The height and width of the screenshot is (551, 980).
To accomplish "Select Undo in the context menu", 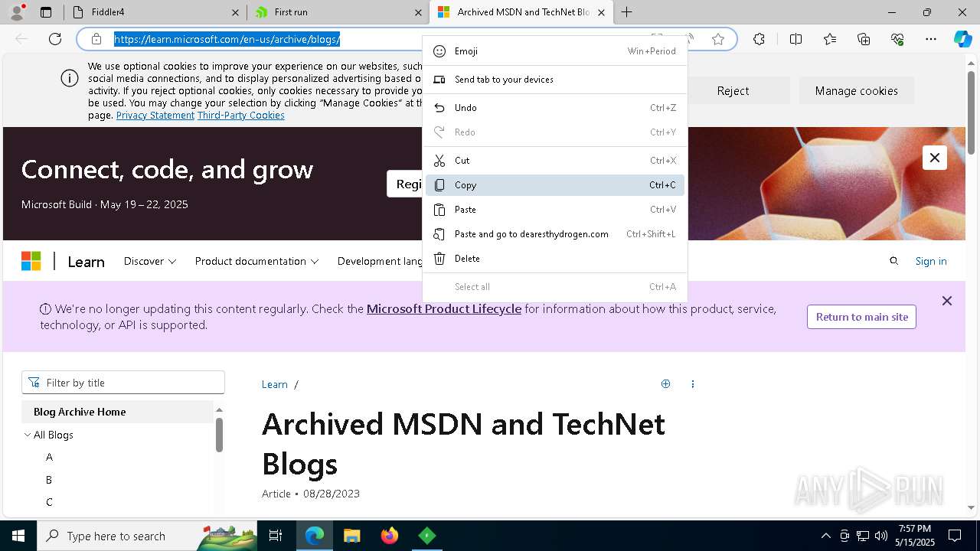I will [x=555, y=108].
